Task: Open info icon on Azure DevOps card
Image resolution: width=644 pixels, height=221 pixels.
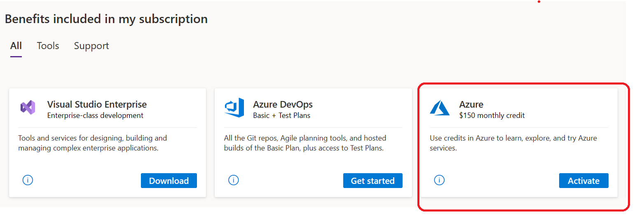Action: (234, 180)
